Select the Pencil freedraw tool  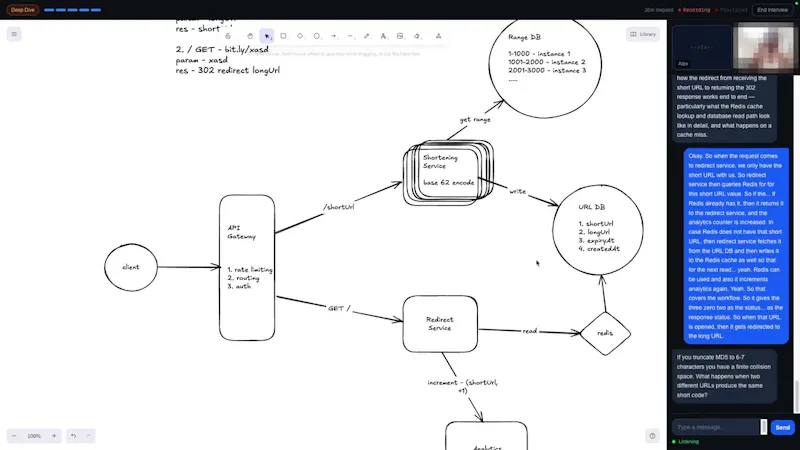click(366, 36)
